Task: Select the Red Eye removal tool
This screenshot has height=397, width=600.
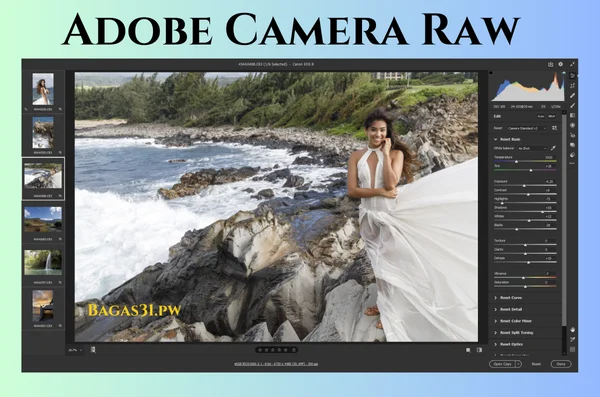Action: [572, 135]
